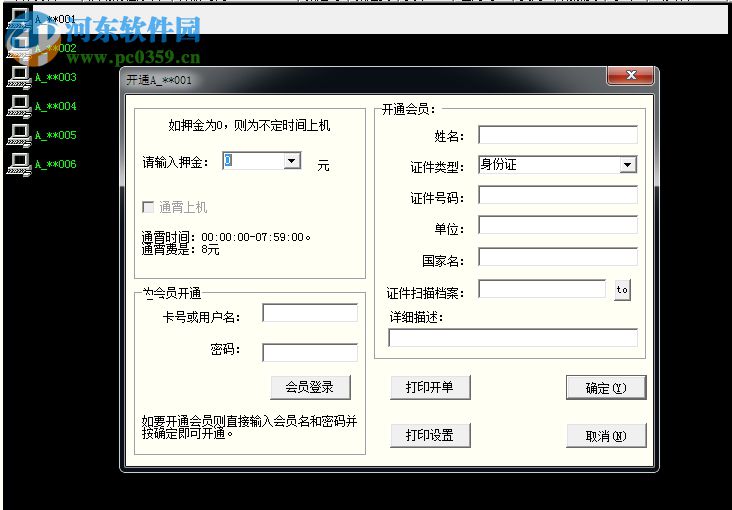The height and width of the screenshot is (510, 732).
Task: Open the 押金 deposit amount dropdown
Action: pyautogui.click(x=292, y=161)
